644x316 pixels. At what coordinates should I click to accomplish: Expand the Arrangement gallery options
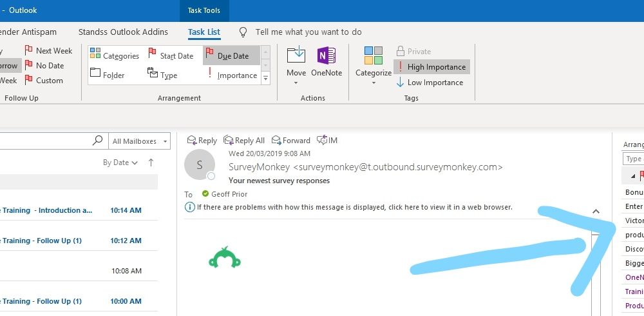coord(265,77)
